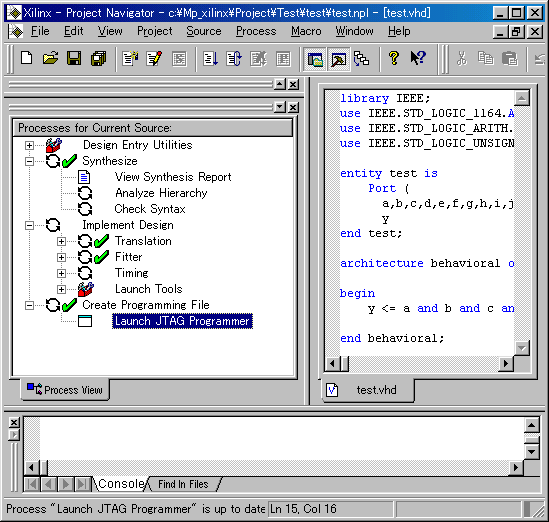Click the editor horizontal scrollbar right arrow
549x522 pixels.
(x=506, y=363)
